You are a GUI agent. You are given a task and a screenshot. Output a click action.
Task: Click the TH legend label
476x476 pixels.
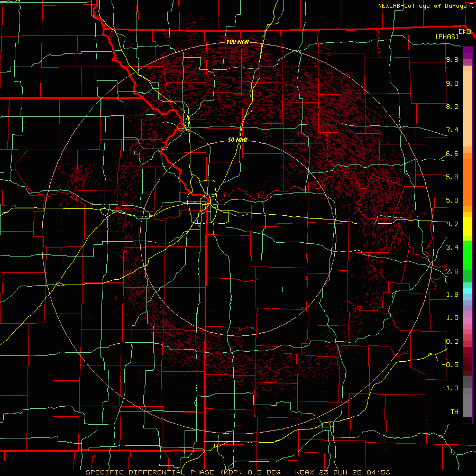[x=454, y=412]
